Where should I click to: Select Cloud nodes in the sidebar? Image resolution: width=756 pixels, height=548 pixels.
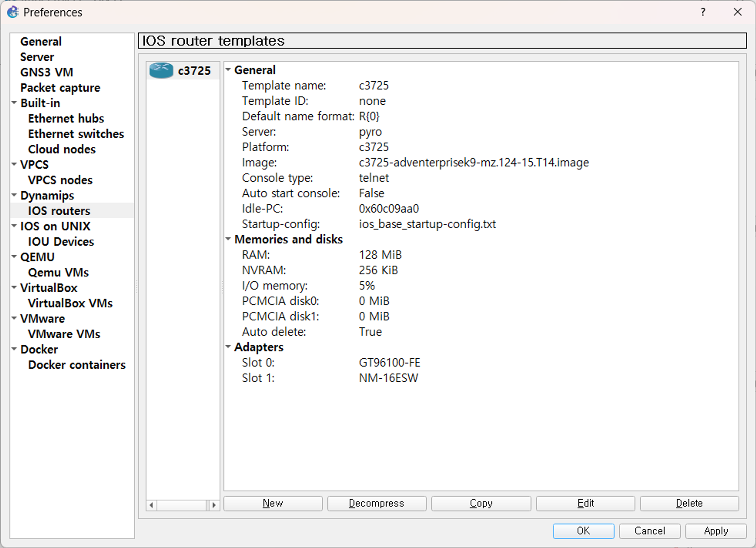[62, 149]
